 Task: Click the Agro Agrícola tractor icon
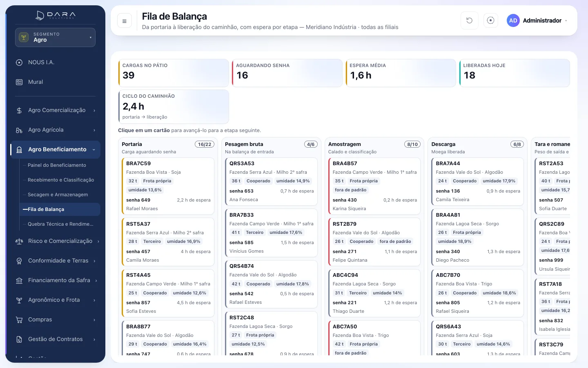point(19,130)
